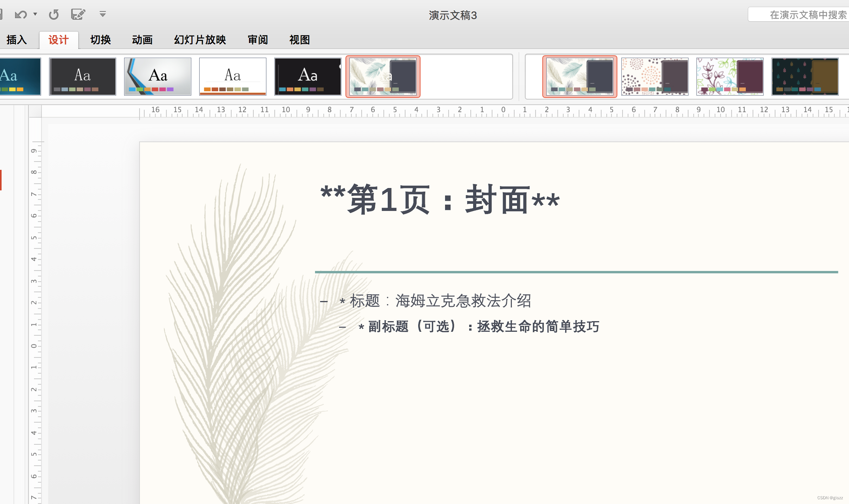
Task: Click the Redo circular arrow icon
Action: [54, 15]
